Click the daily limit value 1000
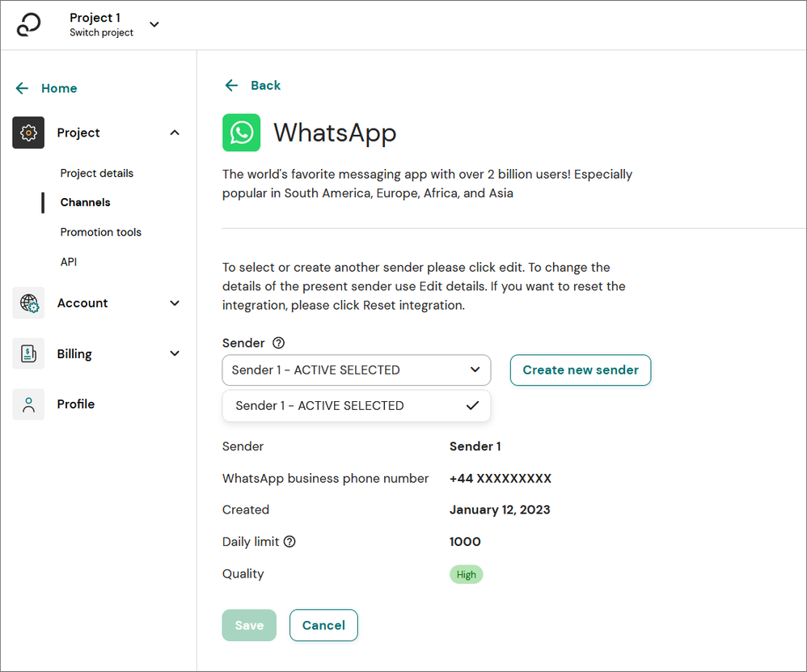The width and height of the screenshot is (807, 672). [x=465, y=541]
